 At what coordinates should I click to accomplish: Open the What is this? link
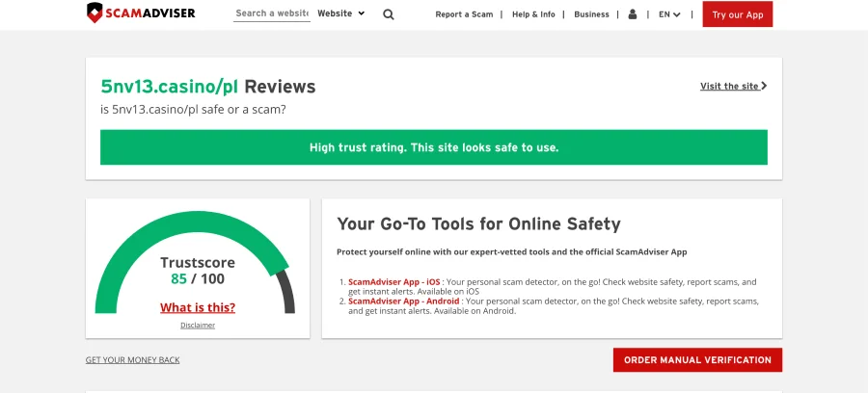[x=198, y=307]
